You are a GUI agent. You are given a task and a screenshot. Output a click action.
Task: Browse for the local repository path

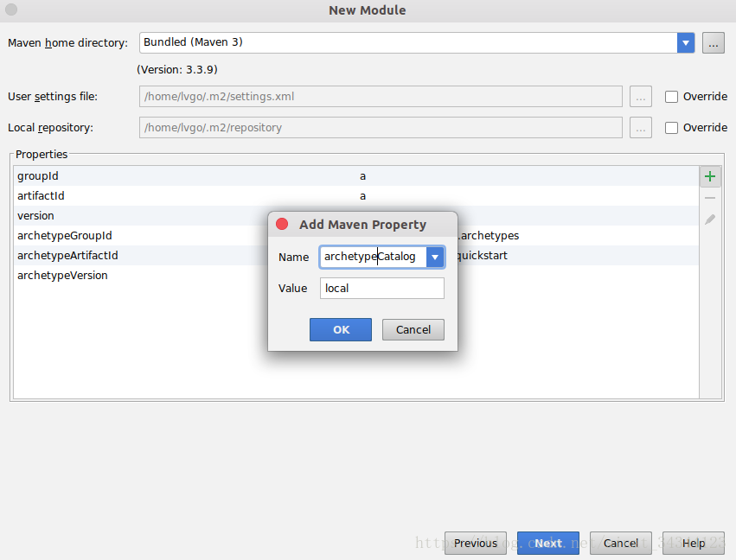click(640, 127)
